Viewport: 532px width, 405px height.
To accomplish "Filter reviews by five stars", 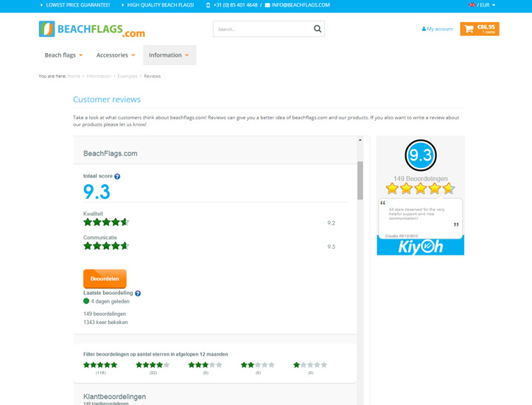I will click(x=100, y=365).
